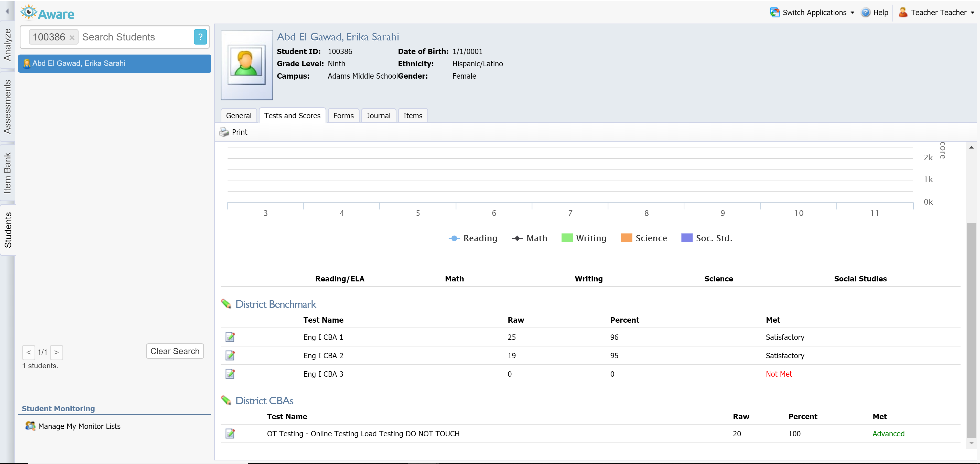This screenshot has width=980, height=464.
Task: Open Eng I CBA 1 edit icon
Action: [230, 337]
